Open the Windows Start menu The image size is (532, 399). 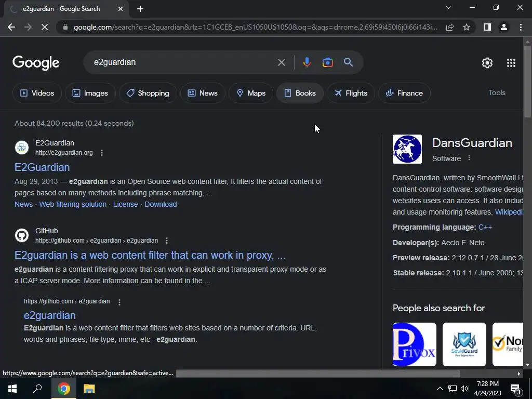(12, 389)
